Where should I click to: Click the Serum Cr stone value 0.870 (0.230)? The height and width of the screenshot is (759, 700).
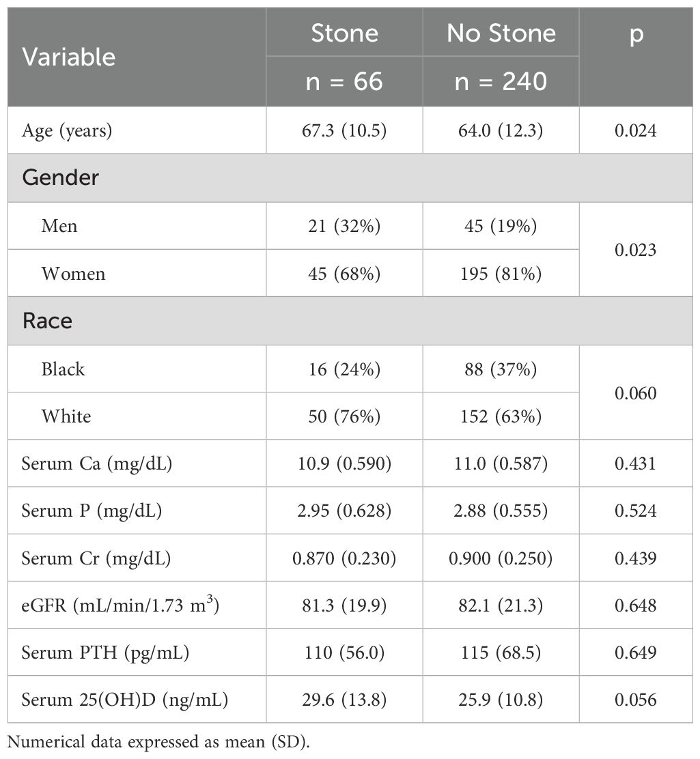click(x=344, y=558)
